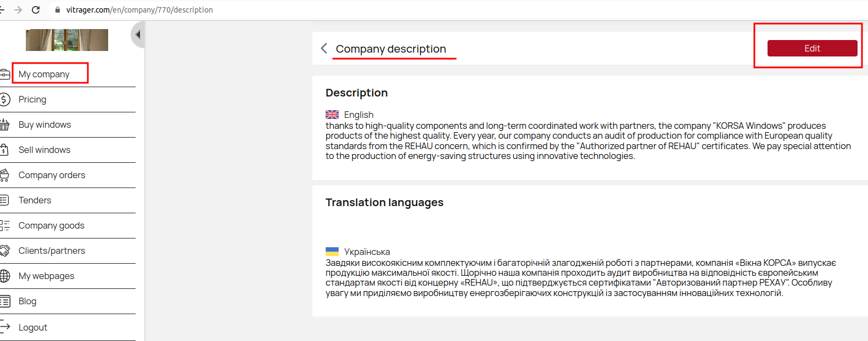Click the Ukrainian flag icon

(332, 252)
